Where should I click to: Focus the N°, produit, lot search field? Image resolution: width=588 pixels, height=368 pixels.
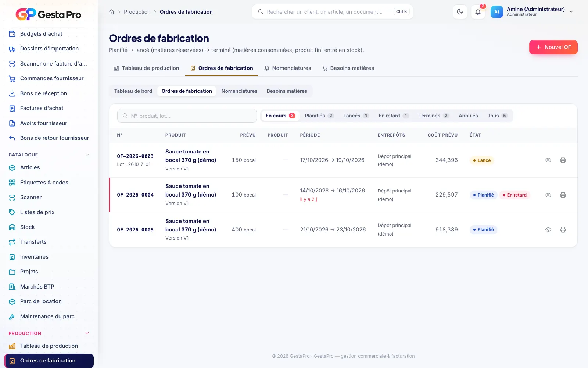point(187,116)
